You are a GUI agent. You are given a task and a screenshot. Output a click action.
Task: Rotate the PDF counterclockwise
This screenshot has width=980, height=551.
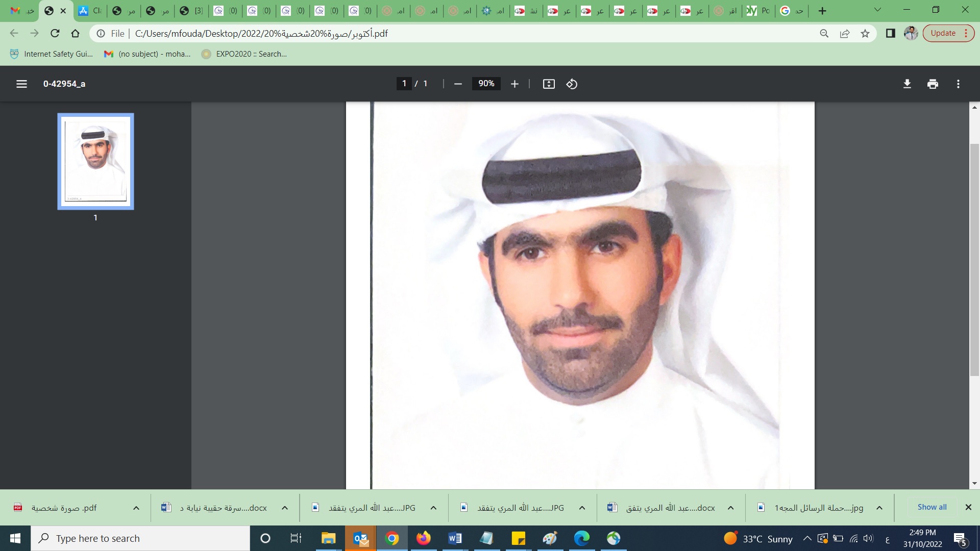[572, 84]
